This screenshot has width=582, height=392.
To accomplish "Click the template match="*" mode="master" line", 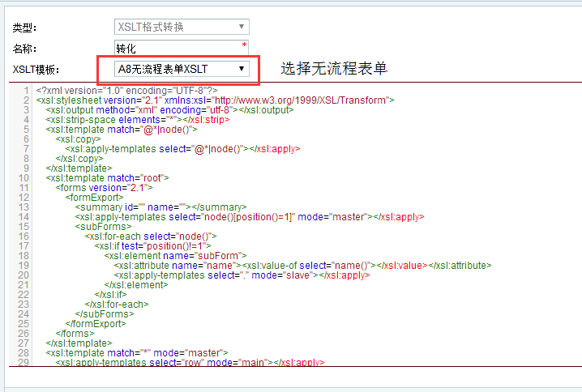I will (137, 352).
